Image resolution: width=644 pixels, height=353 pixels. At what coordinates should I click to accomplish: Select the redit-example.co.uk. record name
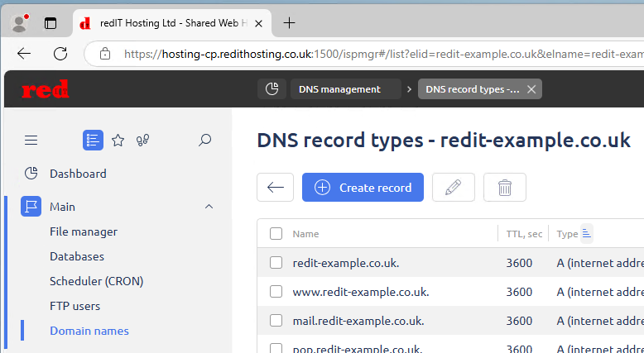click(x=346, y=263)
